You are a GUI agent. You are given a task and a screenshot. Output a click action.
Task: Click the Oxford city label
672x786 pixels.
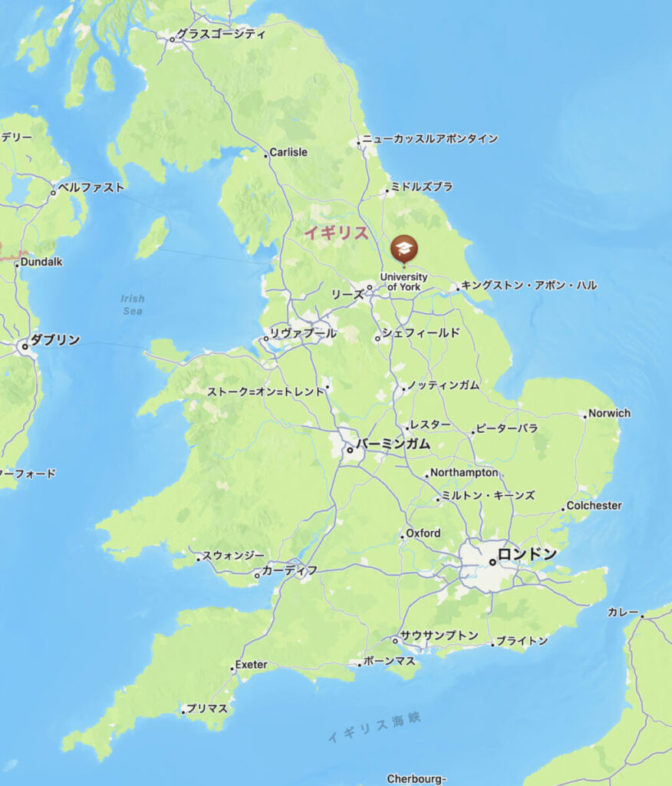point(423,533)
